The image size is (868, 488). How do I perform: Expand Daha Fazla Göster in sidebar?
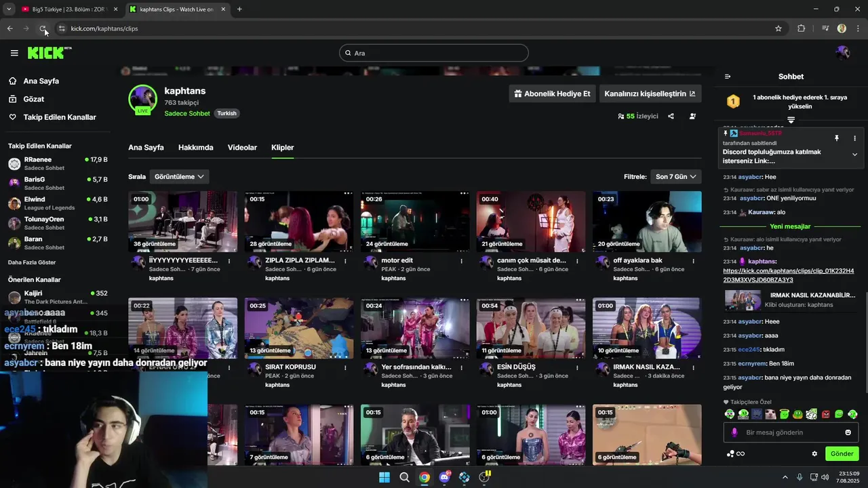click(32, 262)
